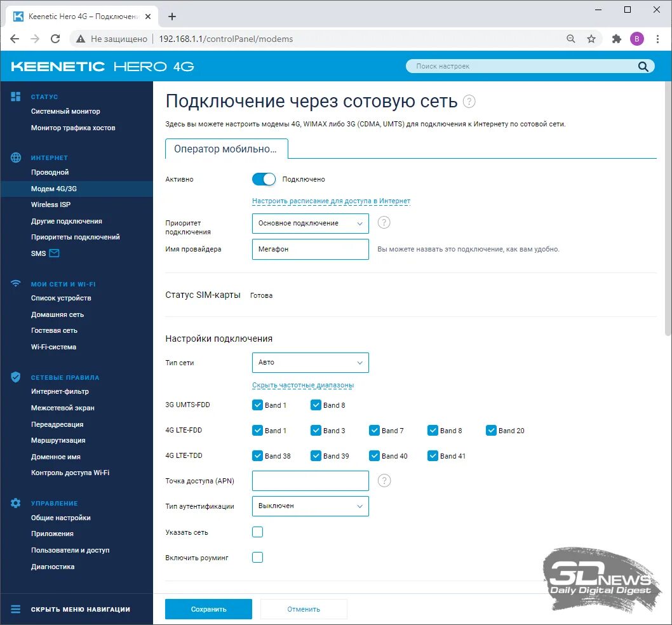Bookmark page with the star icon
This screenshot has width=672, height=625.
591,39
